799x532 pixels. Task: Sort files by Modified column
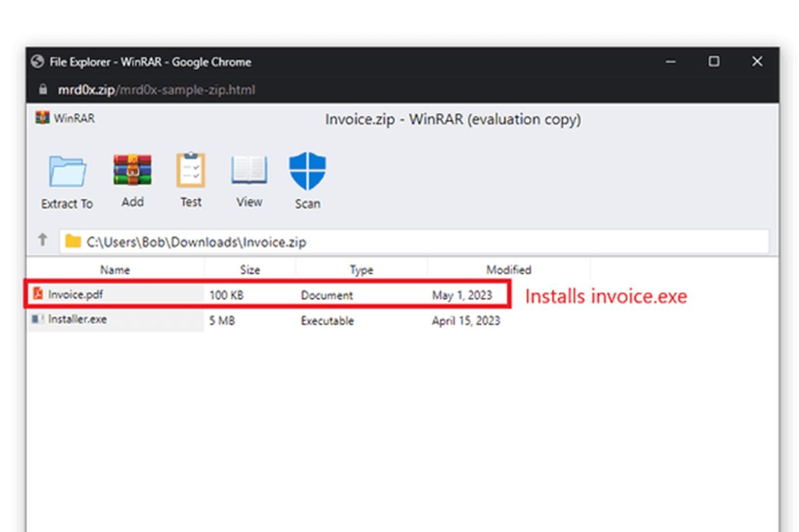coord(509,270)
